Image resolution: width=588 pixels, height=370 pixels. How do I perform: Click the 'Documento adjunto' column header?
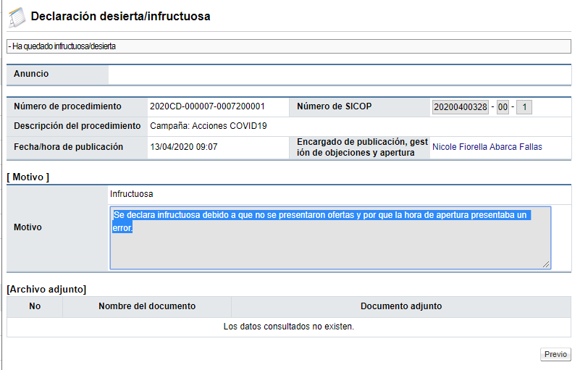400,306
